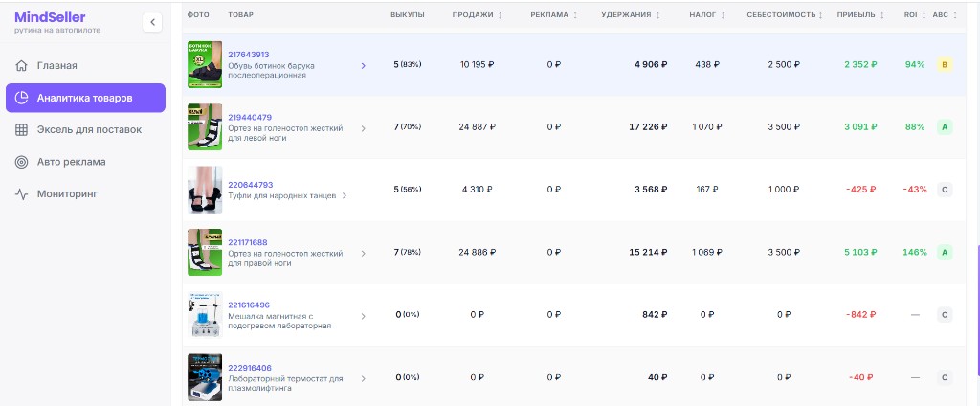Click ABC badge A for product 221171688

pos(945,252)
